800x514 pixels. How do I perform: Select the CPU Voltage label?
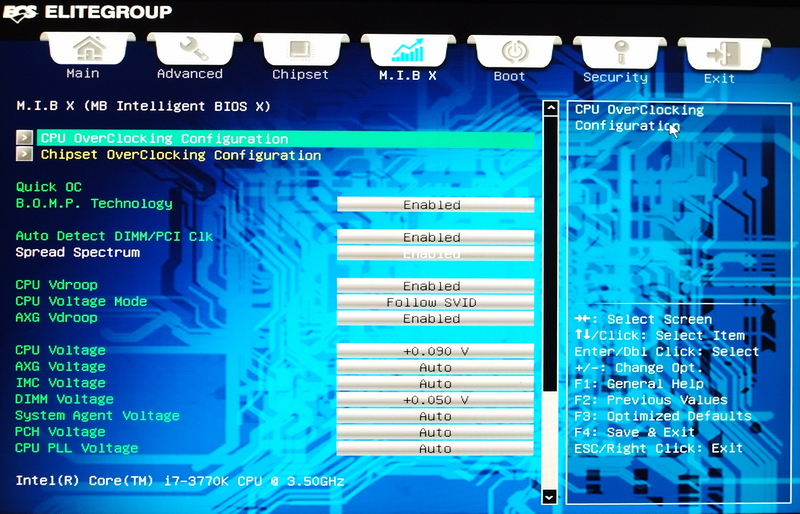tap(61, 350)
